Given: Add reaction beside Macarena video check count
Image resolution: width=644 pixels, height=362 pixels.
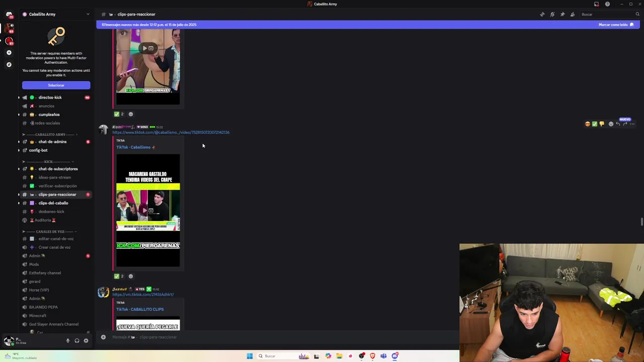Looking at the screenshot, I should pyautogui.click(x=131, y=276).
